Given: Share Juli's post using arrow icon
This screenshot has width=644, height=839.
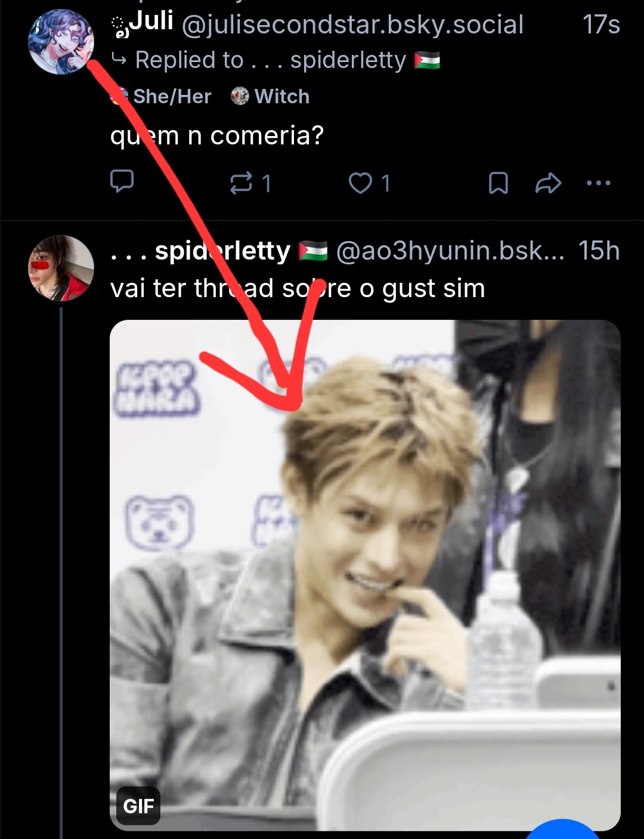Looking at the screenshot, I should (548, 183).
